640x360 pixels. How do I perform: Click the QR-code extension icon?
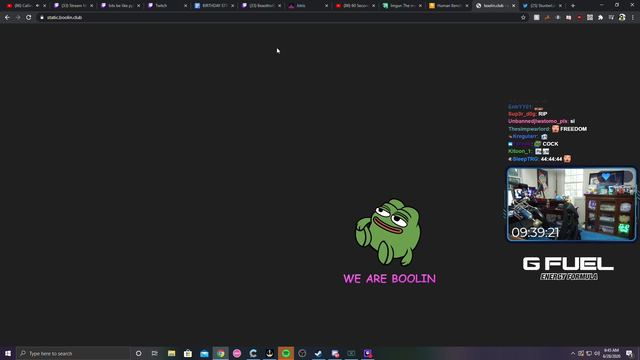click(x=590, y=18)
